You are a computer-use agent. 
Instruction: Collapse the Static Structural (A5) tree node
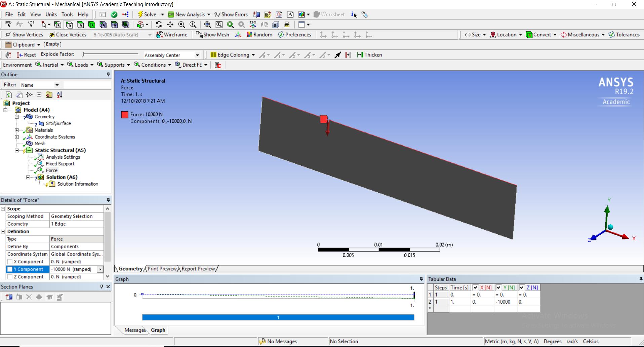click(x=16, y=150)
